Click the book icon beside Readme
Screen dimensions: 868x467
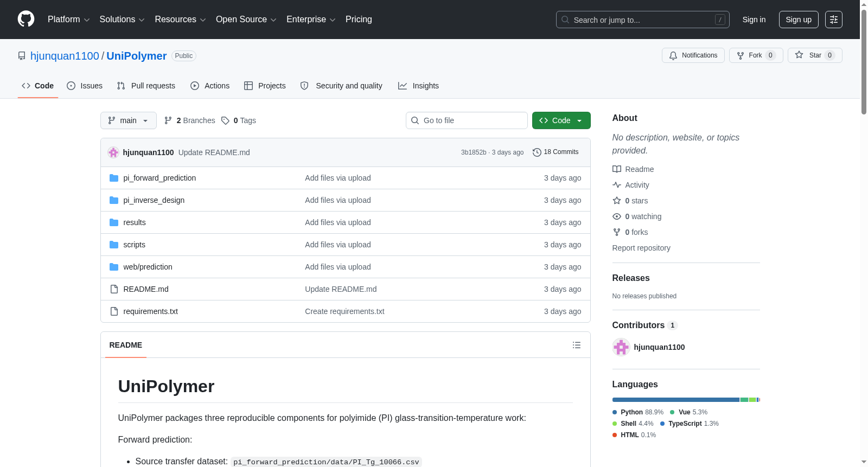[x=617, y=169]
